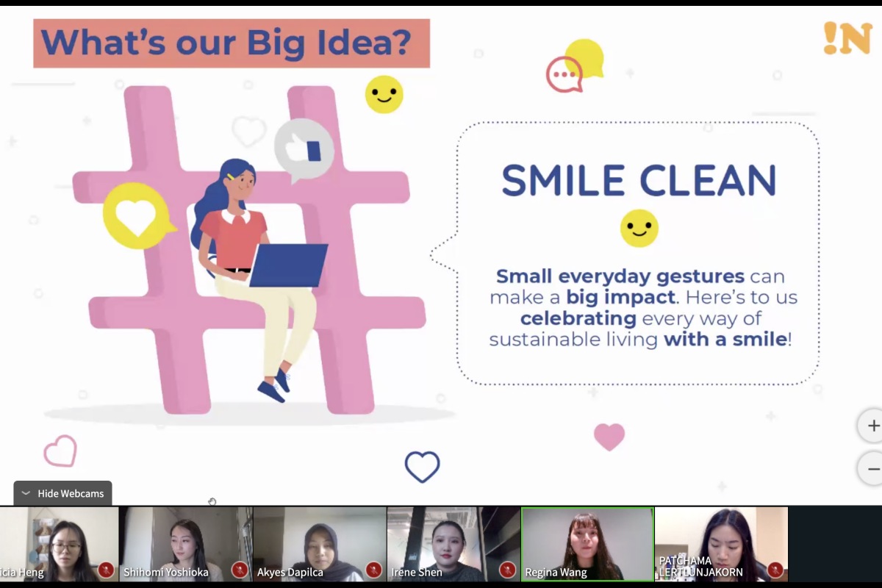Click muted mic icon on Shihomi Yoshioka's tile
Screen dimensions: 882x588
(x=240, y=570)
